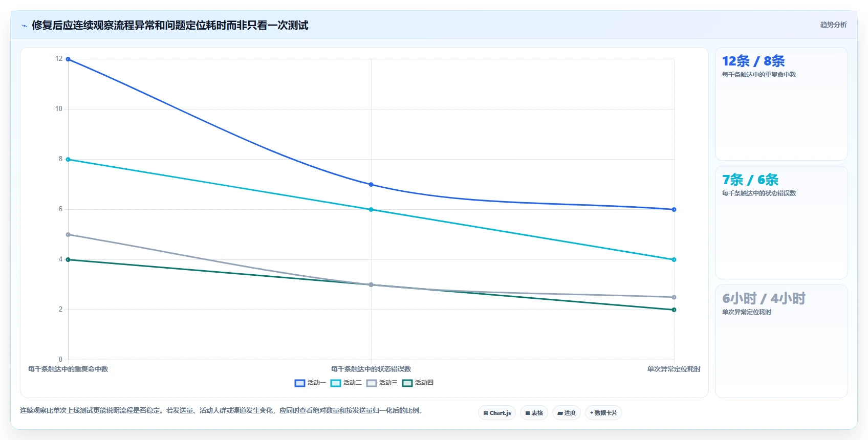Screen dimensions: 868x440
Task: Click the 活动二 data point at value 8
Action: pyautogui.click(x=68, y=160)
